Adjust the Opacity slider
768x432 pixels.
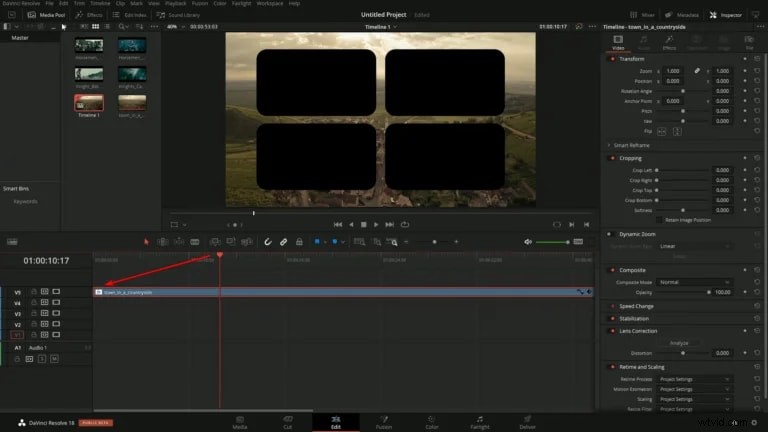(683, 292)
